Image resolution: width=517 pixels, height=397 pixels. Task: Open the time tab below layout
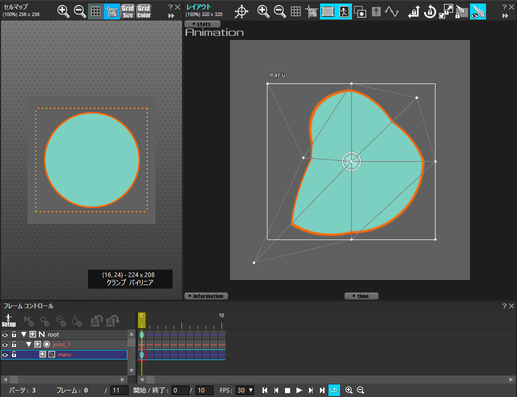click(x=361, y=296)
